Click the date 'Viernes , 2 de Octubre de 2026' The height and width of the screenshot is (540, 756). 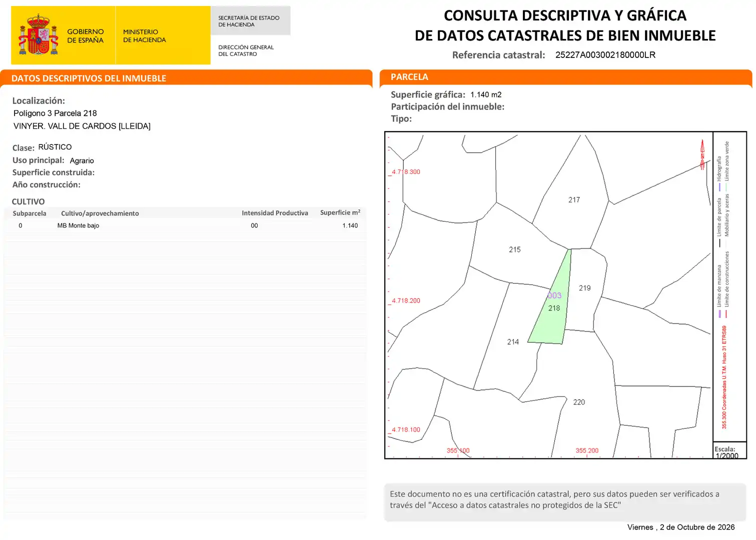coord(681,527)
